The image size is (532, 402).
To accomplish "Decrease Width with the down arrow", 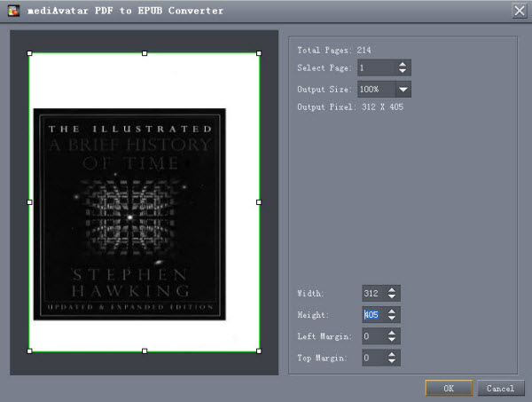I will click(392, 296).
